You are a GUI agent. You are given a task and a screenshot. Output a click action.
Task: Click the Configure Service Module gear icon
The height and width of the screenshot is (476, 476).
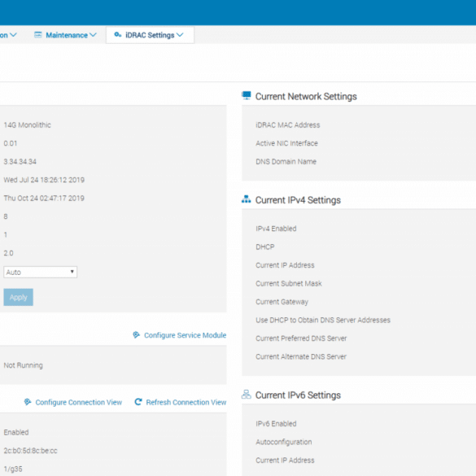137,335
